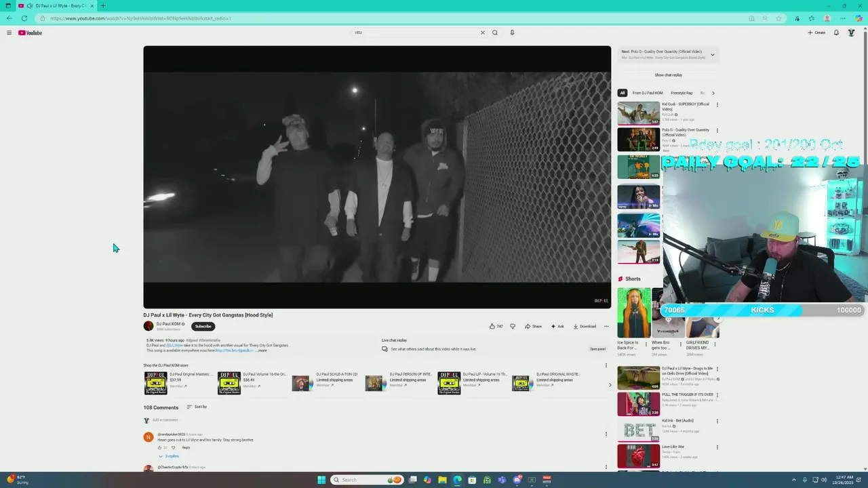Open Kid Cudi SUPERBOY video thumbnail
The image size is (868, 488).
pyautogui.click(x=638, y=113)
